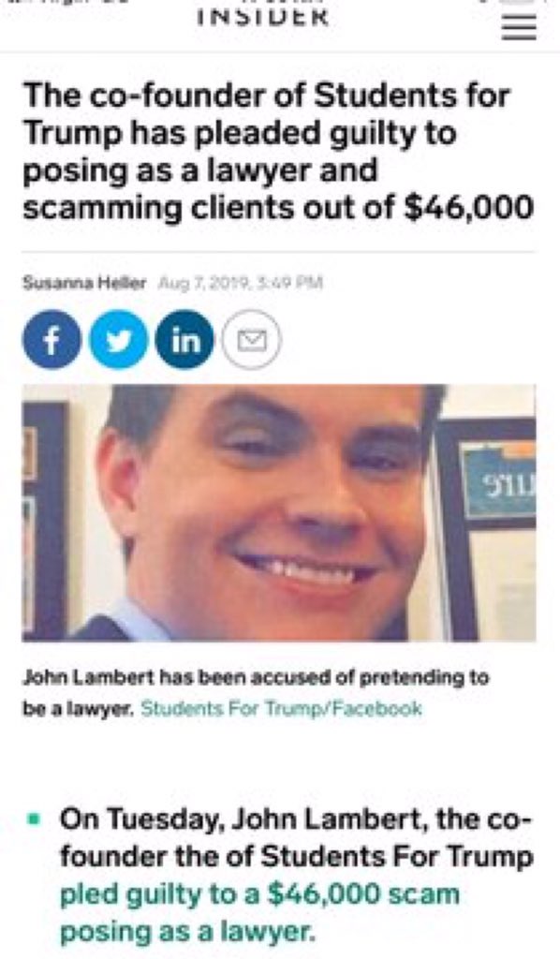Open the hamburger menu icon
Image resolution: width=560 pixels, height=959 pixels.
(x=519, y=27)
